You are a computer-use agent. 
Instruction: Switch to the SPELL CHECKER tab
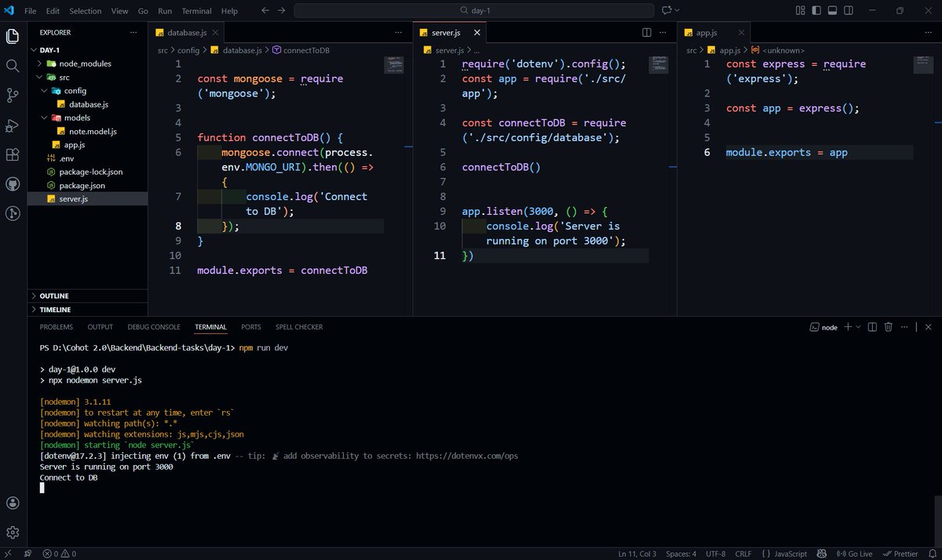pos(299,327)
